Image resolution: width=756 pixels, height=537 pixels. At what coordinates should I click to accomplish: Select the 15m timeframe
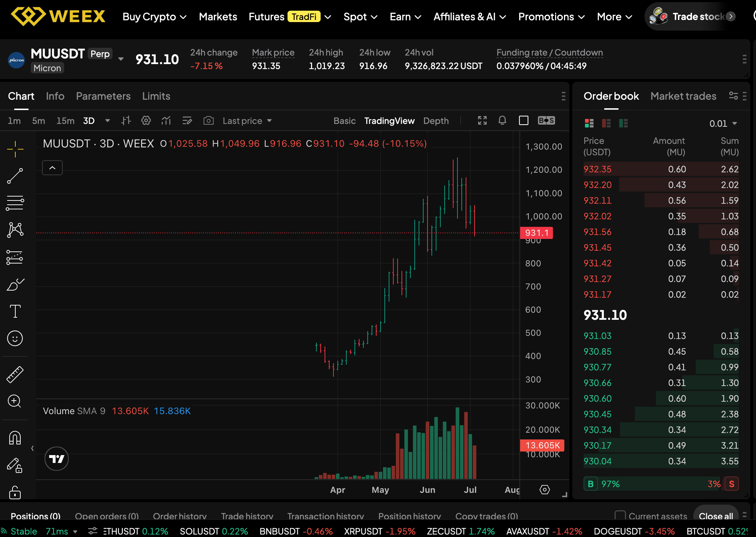tap(65, 121)
